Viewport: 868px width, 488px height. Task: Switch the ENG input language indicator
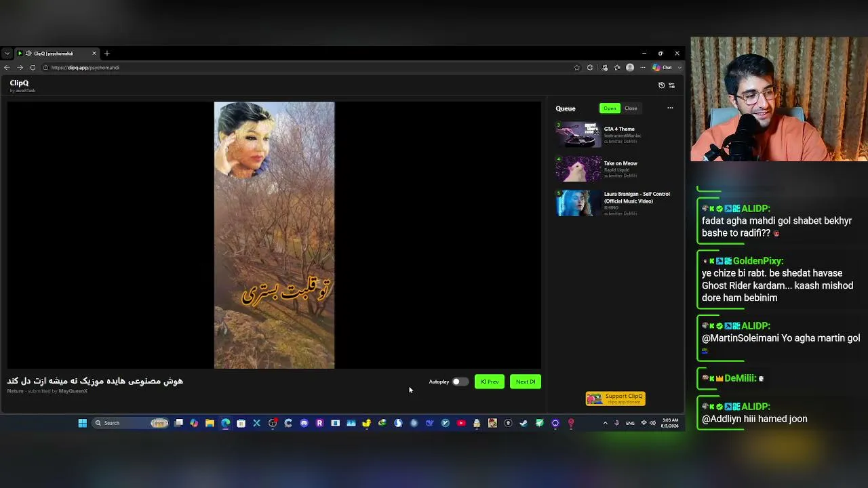pyautogui.click(x=630, y=423)
